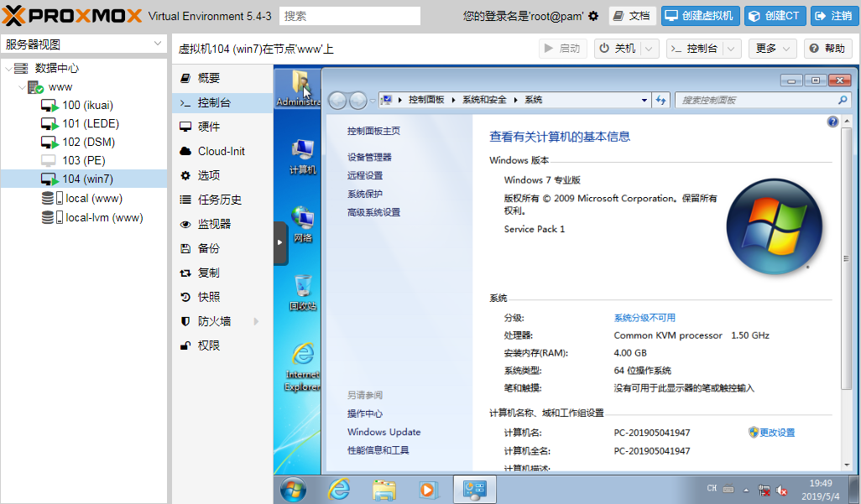Click the Control Panel taskbar item
Screen dimensions: 861x504
[474, 489]
